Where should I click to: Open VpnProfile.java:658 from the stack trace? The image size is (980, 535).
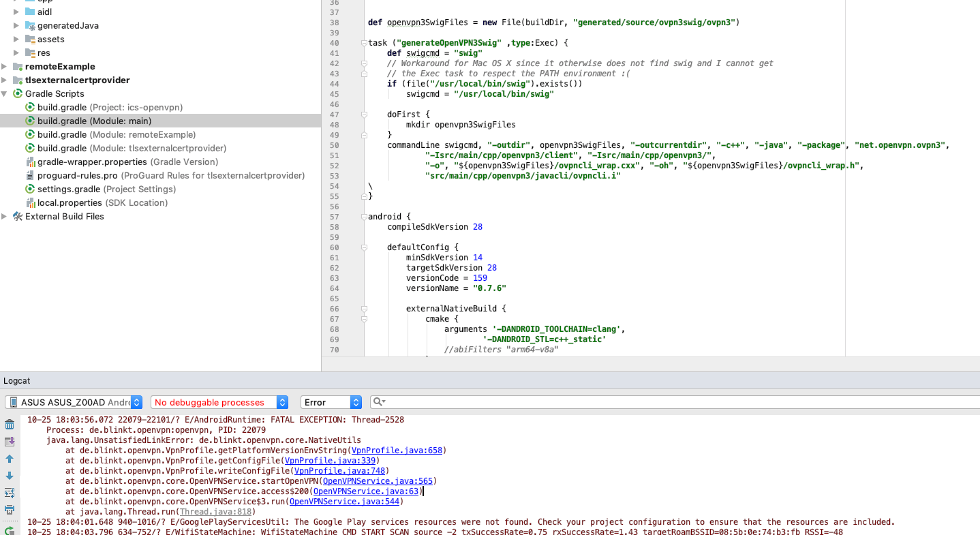tap(396, 450)
